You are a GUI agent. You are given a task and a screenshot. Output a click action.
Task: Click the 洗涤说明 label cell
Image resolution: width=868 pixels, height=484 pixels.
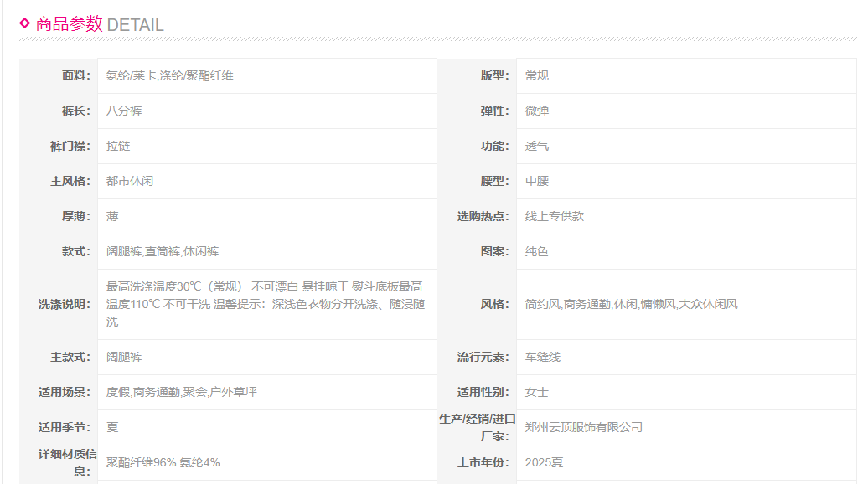pos(64,304)
